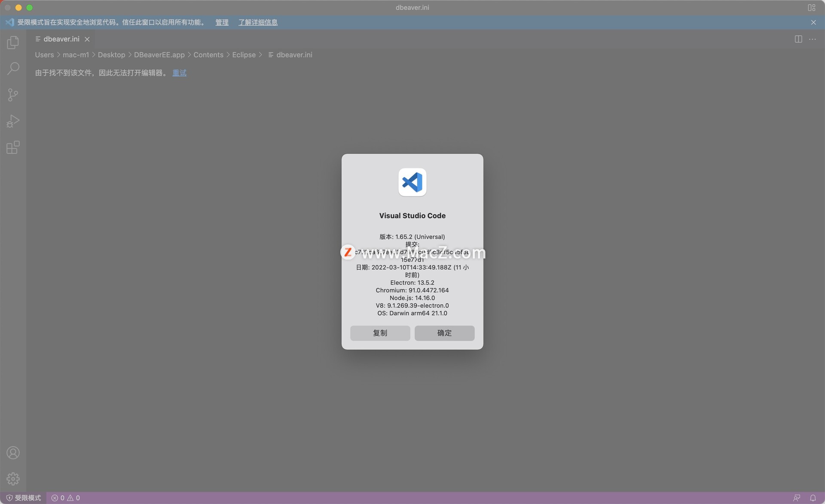
Task: Open the editor More Actions ellipsis
Action: 812,39
